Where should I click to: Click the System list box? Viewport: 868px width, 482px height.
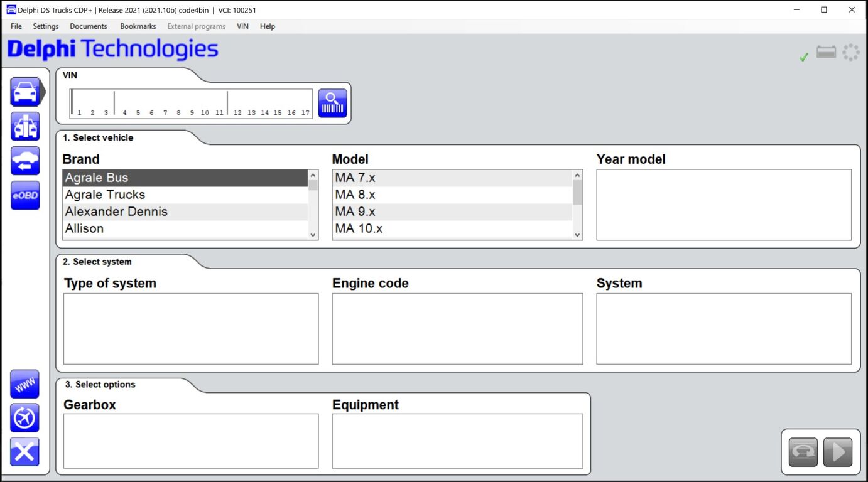click(x=724, y=329)
